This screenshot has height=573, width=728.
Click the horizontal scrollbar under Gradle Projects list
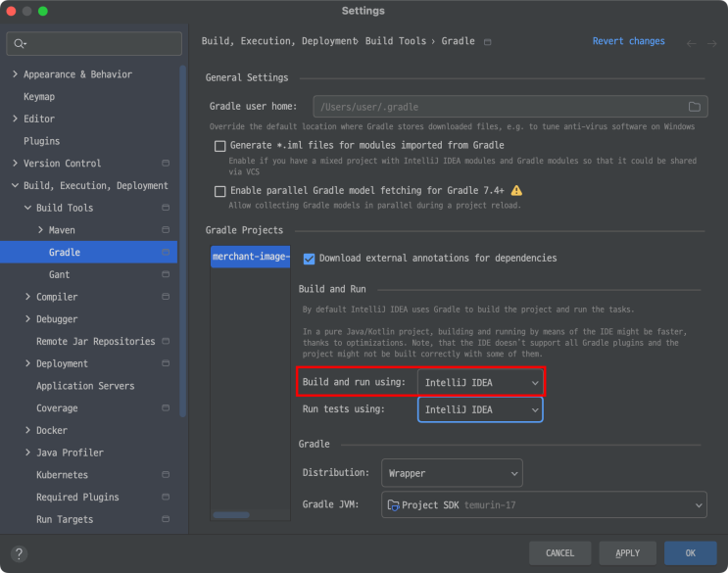pos(231,515)
